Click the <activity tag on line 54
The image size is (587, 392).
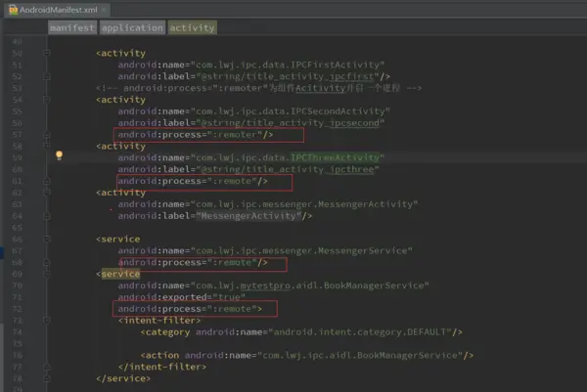click(x=120, y=100)
